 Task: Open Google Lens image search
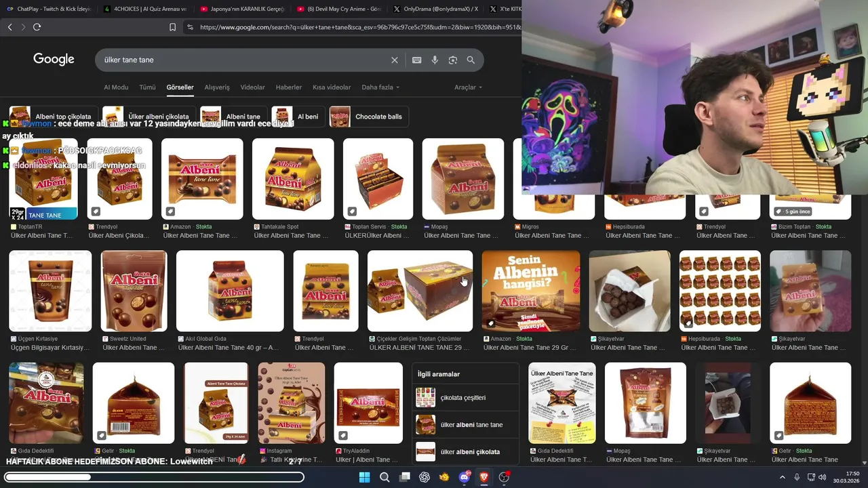point(453,60)
